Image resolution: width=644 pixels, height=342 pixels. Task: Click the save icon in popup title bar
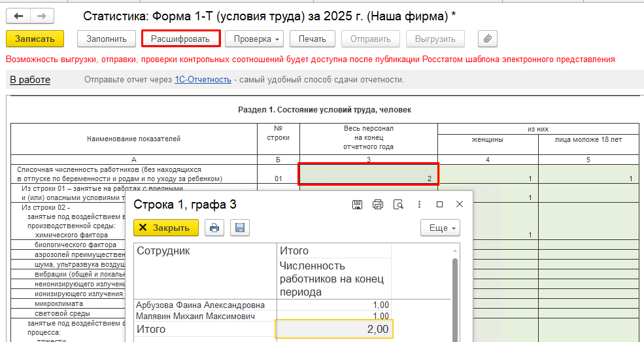coord(357,205)
